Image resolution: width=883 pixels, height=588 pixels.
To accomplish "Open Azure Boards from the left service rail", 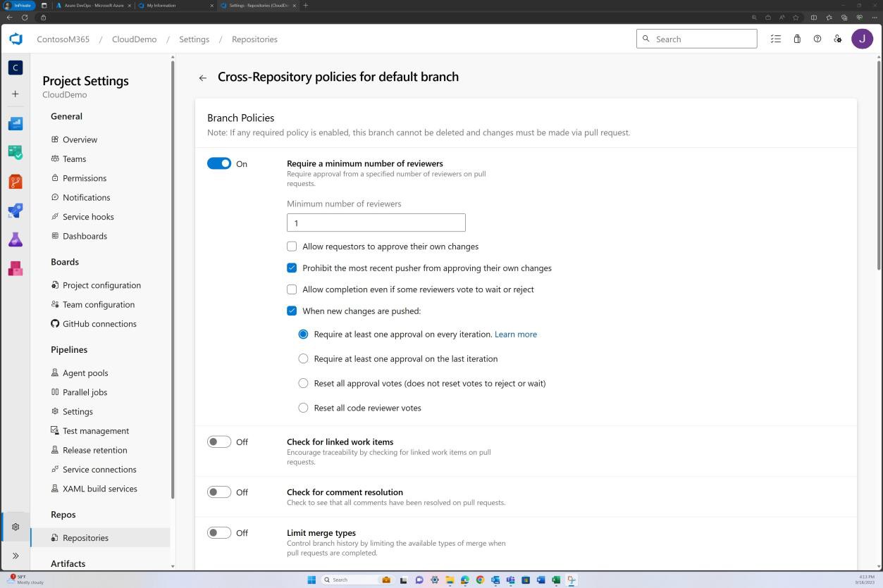I will (15, 152).
